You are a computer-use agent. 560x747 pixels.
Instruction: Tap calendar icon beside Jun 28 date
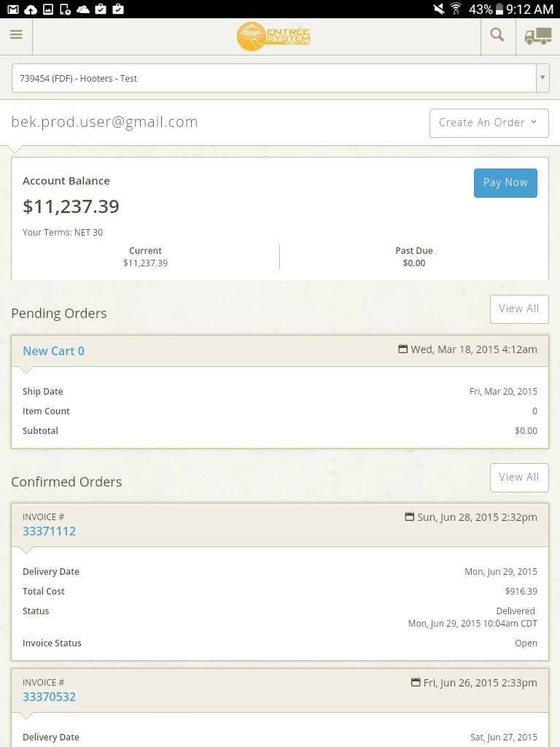tap(409, 516)
